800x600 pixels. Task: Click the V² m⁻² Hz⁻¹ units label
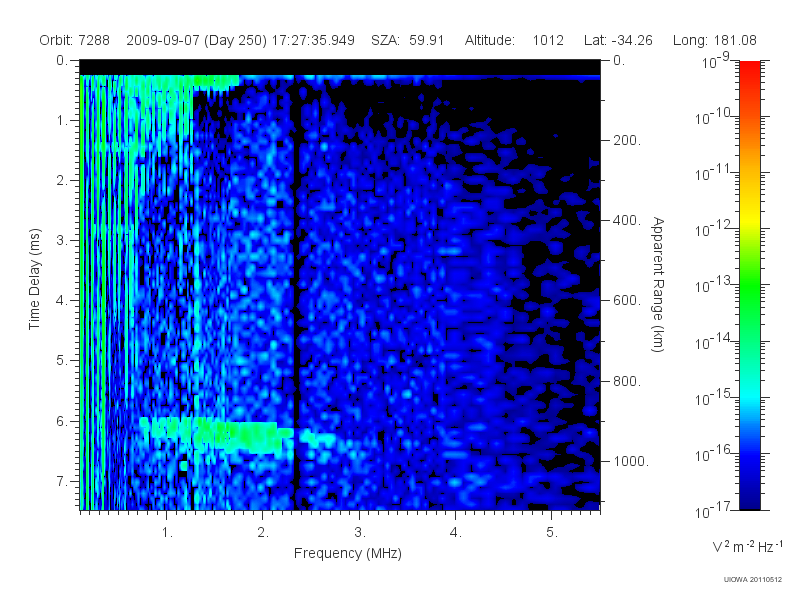click(x=747, y=546)
